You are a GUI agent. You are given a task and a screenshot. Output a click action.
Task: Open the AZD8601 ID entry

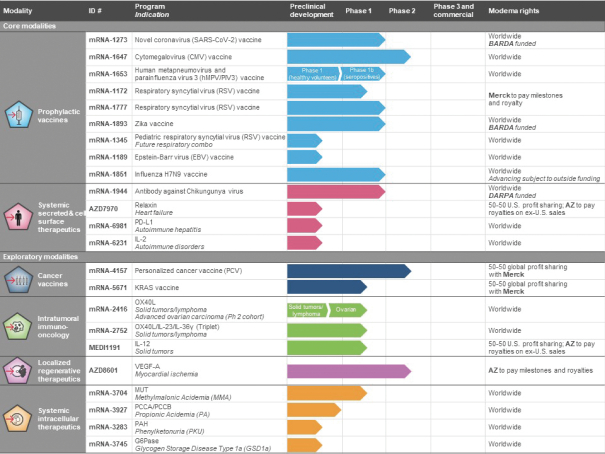(105, 368)
